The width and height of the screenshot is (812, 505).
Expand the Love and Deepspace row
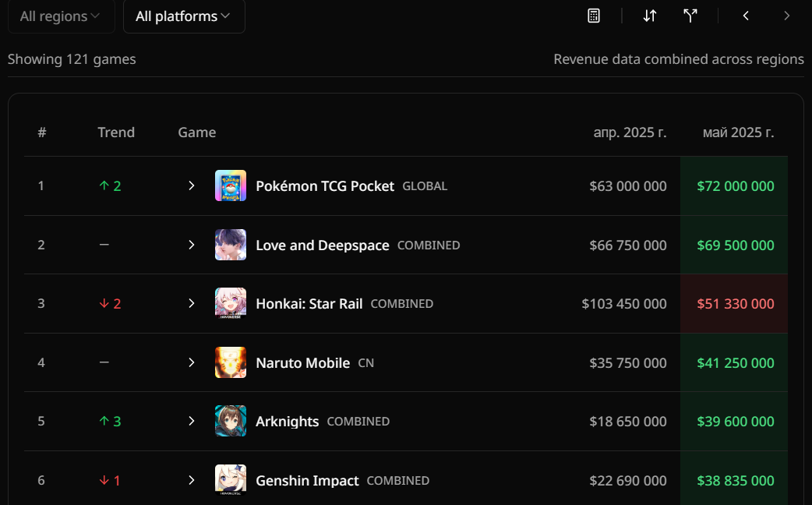pos(192,245)
